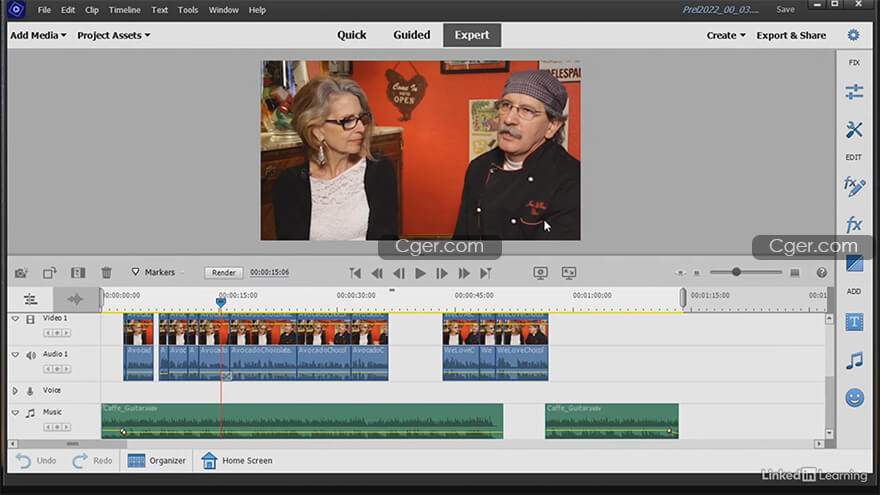Click the split view icon beside trash
The image size is (880, 495).
pyautogui.click(x=78, y=273)
